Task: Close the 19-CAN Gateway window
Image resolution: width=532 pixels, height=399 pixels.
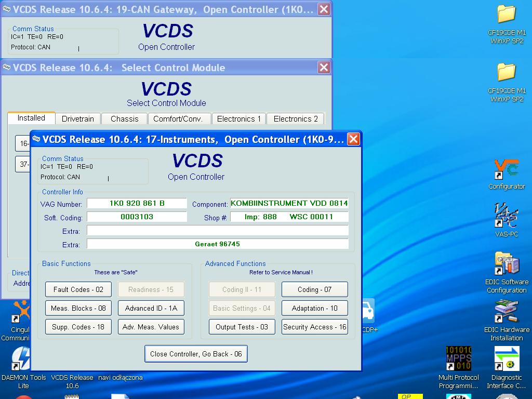Action: point(324,9)
